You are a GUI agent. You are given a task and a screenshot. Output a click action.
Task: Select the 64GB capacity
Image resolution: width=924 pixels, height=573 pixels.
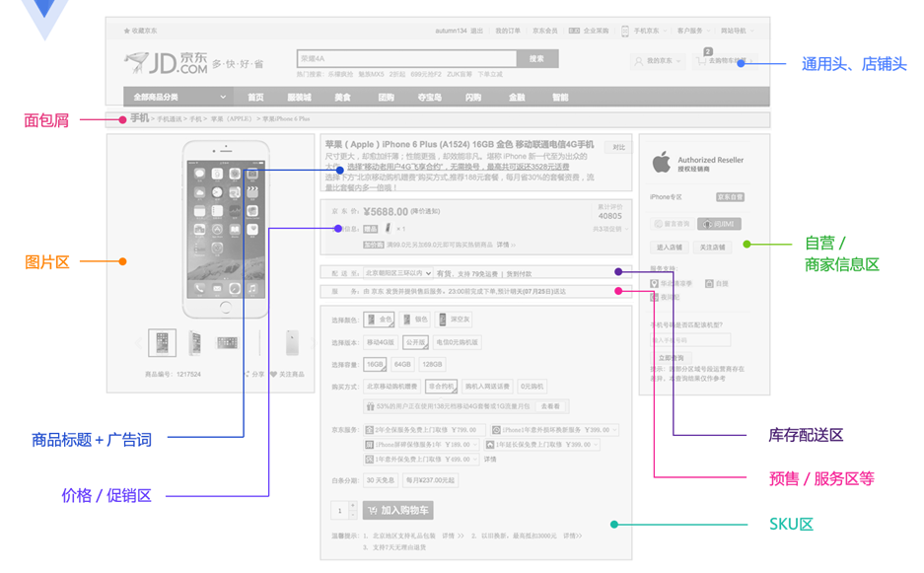(x=402, y=364)
